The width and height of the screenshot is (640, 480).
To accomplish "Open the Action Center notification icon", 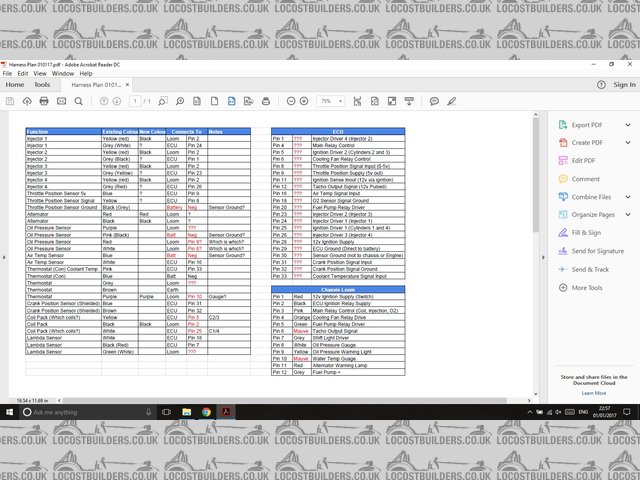I will pos(627,412).
